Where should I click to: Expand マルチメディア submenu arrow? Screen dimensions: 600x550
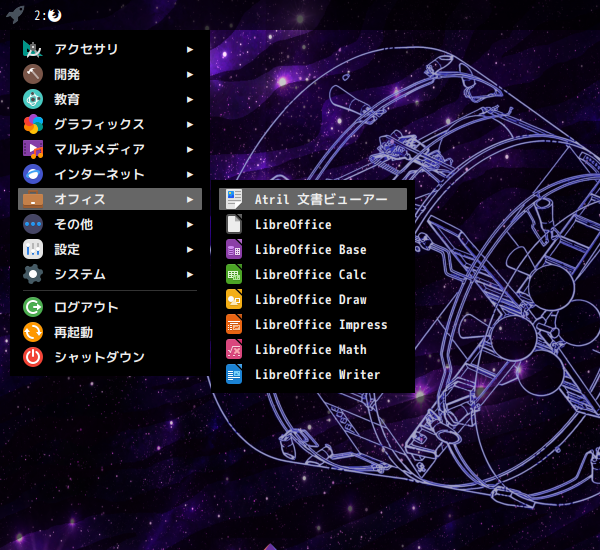[190, 149]
